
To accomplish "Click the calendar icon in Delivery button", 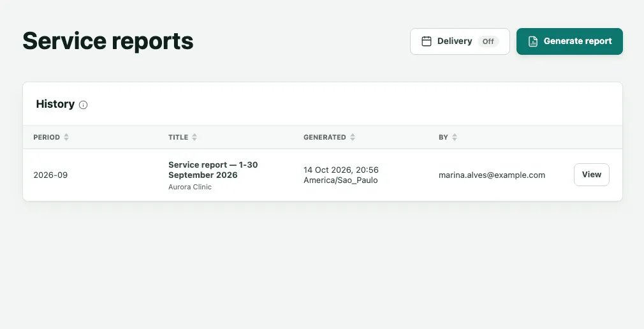I will point(427,41).
